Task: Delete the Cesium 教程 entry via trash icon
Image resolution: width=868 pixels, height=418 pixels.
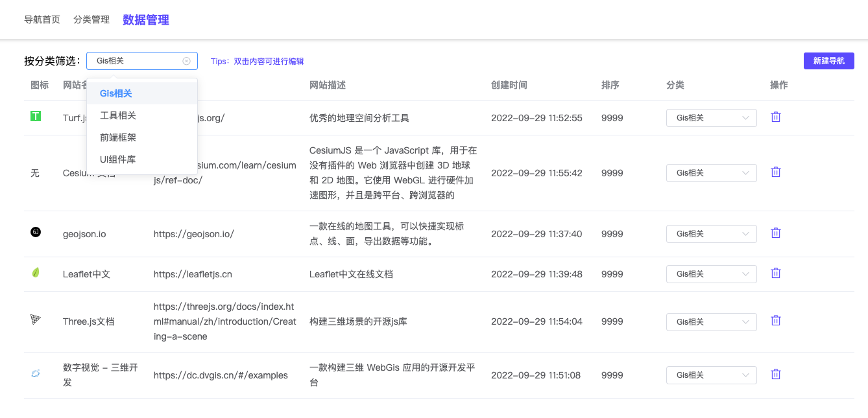Action: (x=775, y=172)
